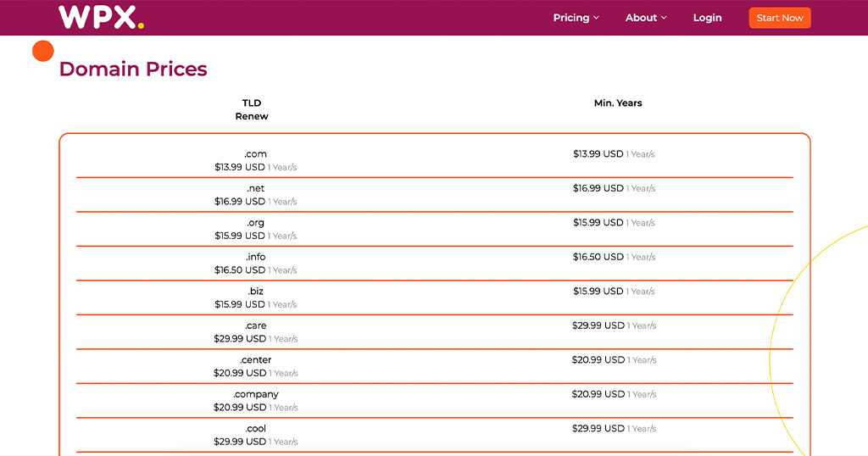Viewport: 868px width, 456px height.
Task: Click the .cool TLD label
Action: [x=255, y=429]
